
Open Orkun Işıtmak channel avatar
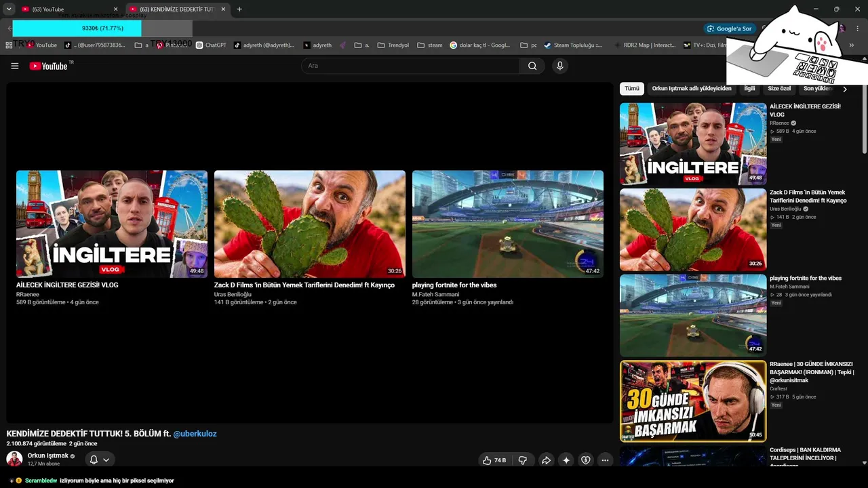14,459
